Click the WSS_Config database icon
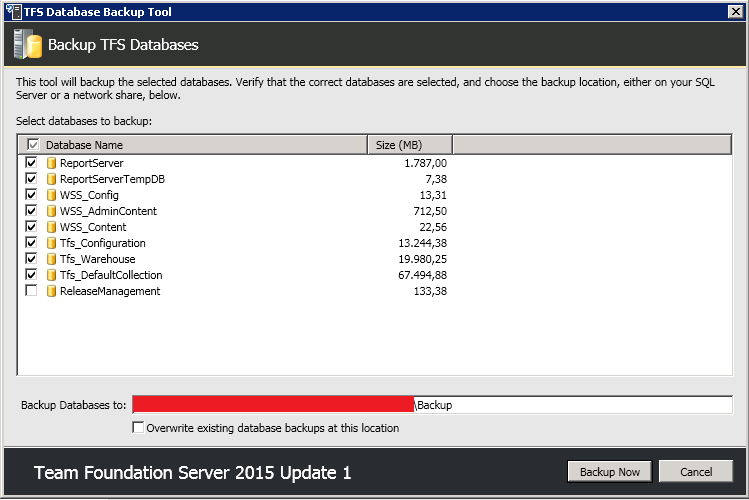749x500 pixels. [52, 195]
